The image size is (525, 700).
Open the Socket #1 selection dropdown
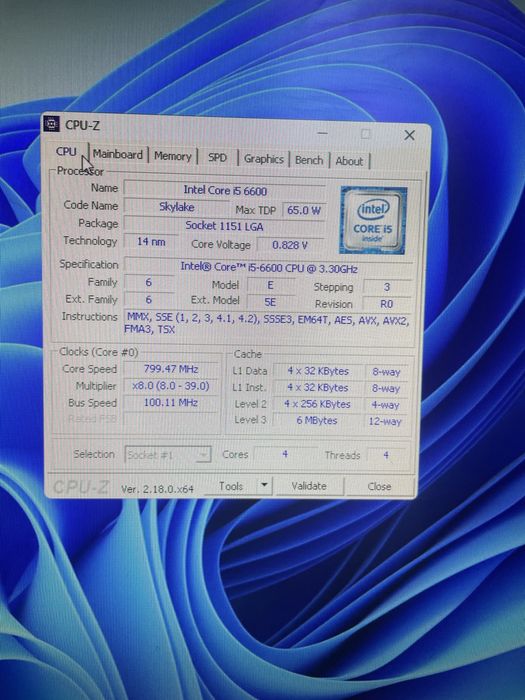[x=168, y=454]
